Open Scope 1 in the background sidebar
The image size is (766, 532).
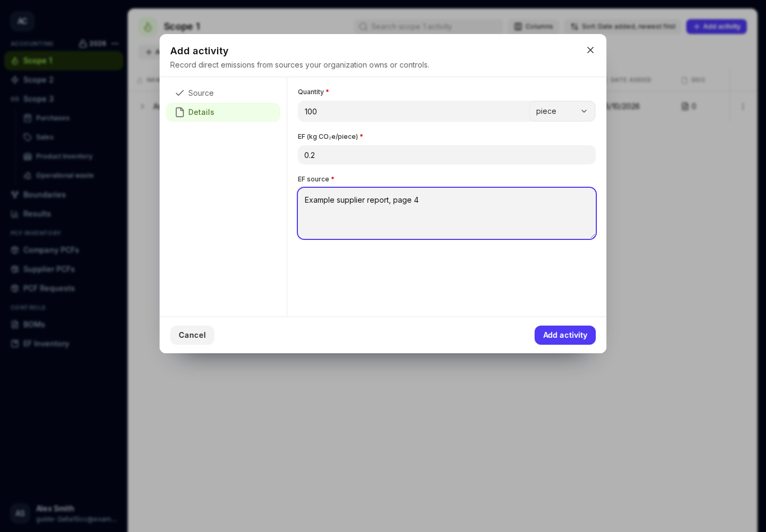[64, 61]
